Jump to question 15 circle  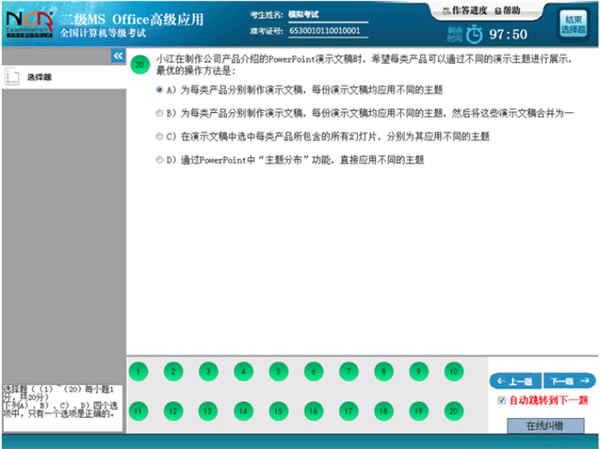point(279,411)
